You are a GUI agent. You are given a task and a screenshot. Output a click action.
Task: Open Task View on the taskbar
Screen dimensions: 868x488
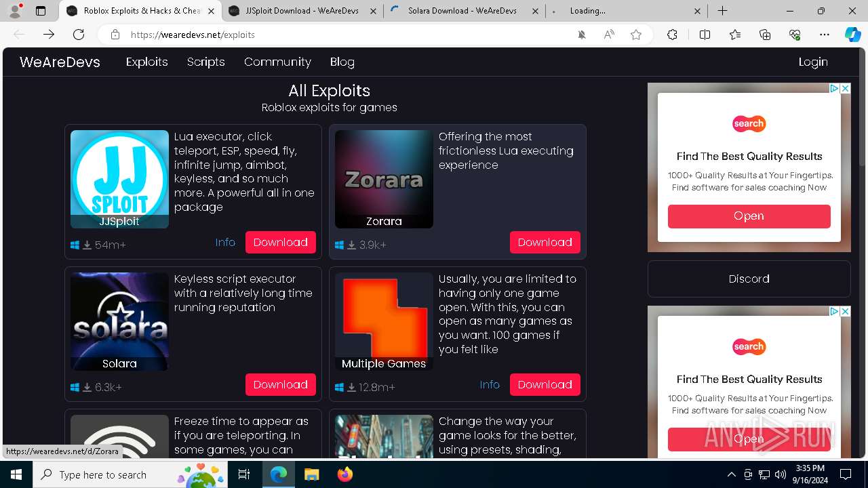(x=244, y=474)
